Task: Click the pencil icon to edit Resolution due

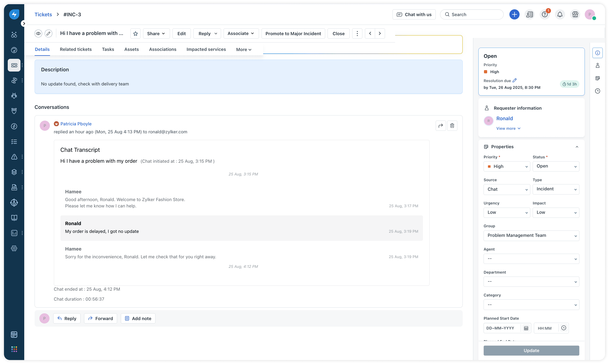Action: coord(515,80)
